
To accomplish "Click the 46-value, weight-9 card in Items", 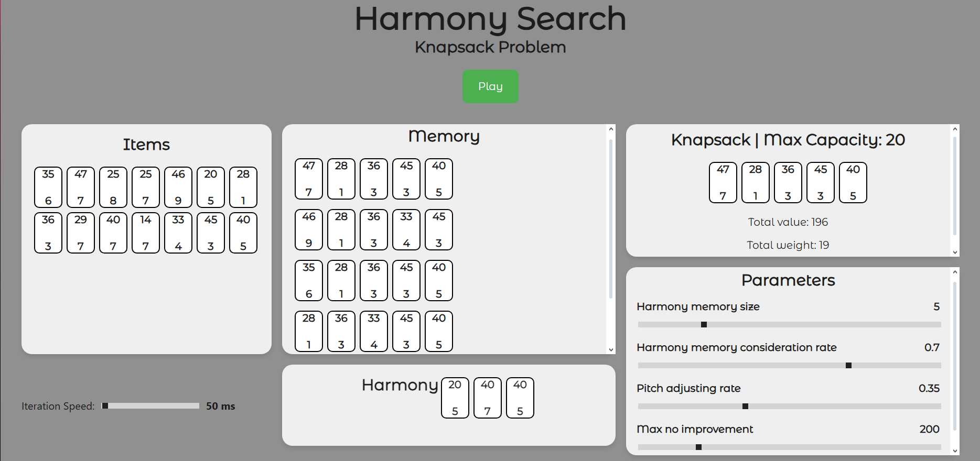I will 178,187.
